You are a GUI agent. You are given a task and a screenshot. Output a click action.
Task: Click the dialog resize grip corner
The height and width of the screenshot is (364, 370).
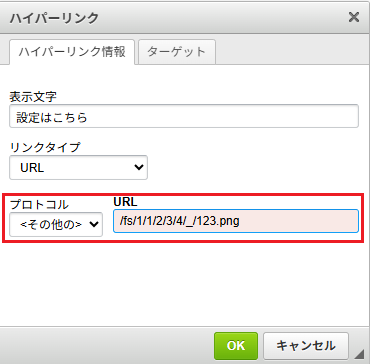point(359,354)
